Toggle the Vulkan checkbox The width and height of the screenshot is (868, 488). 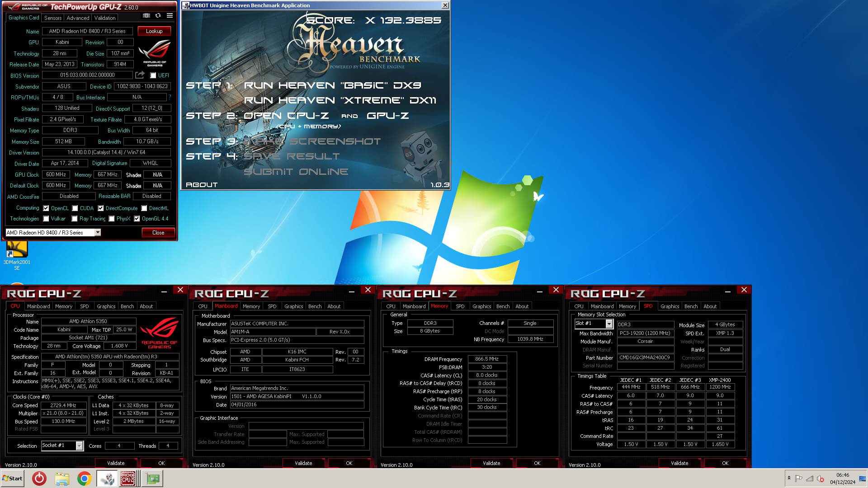pos(46,219)
